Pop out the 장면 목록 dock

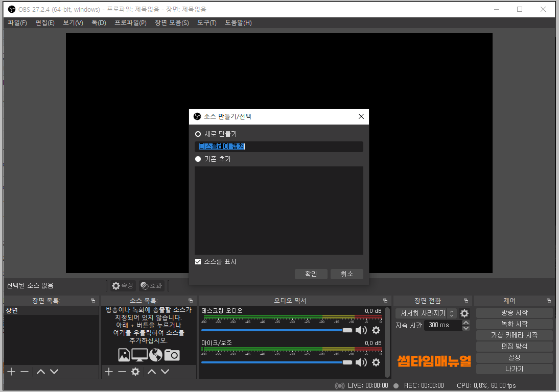[x=93, y=301]
